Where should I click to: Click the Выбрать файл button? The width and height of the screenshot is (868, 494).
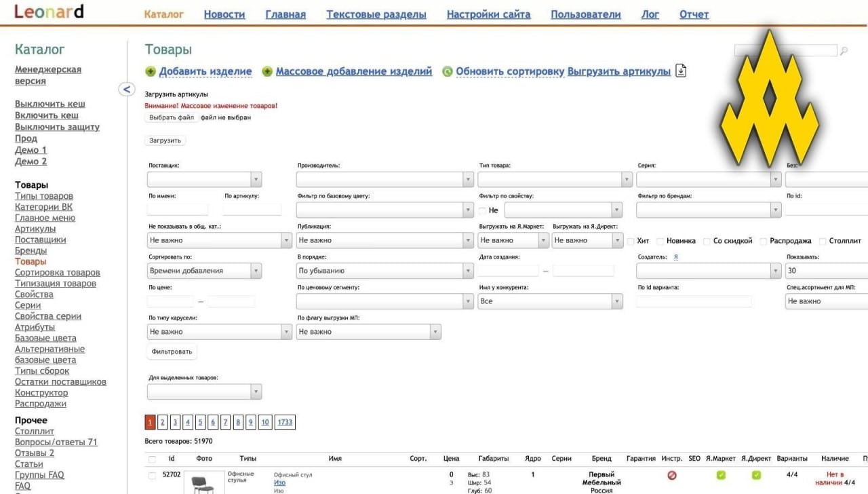click(172, 117)
